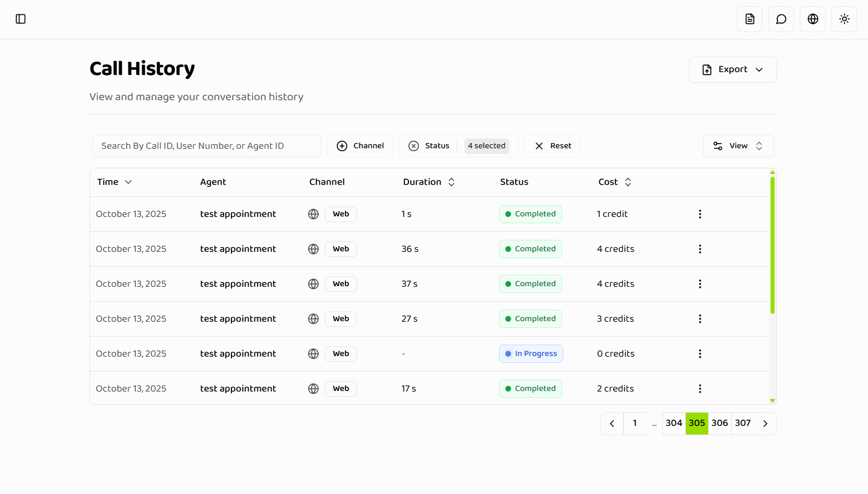Click the Channel filter plus-circle icon

coord(342,146)
